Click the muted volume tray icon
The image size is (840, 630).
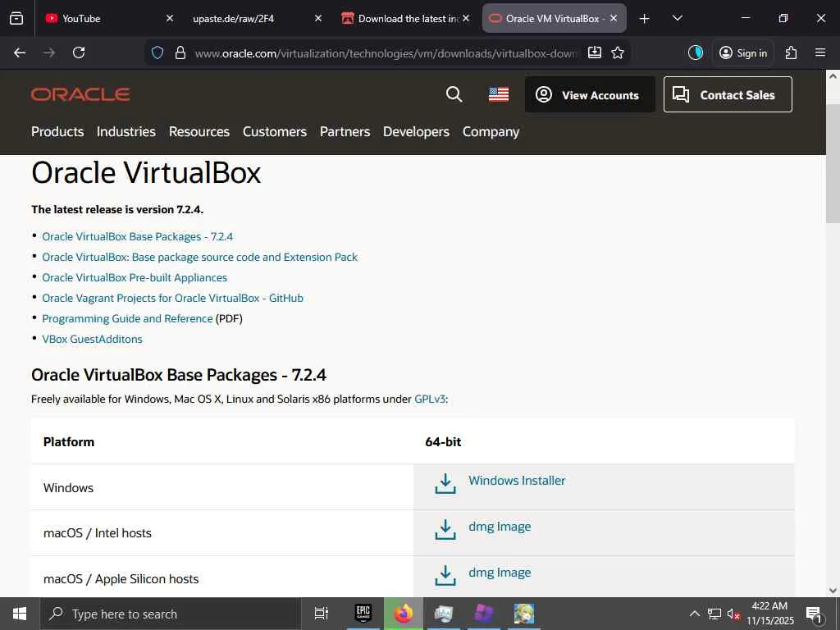coord(733,614)
